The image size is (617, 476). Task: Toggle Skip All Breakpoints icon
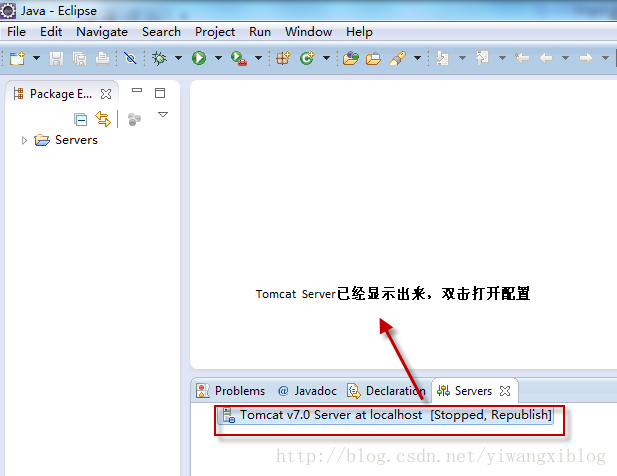coord(130,58)
